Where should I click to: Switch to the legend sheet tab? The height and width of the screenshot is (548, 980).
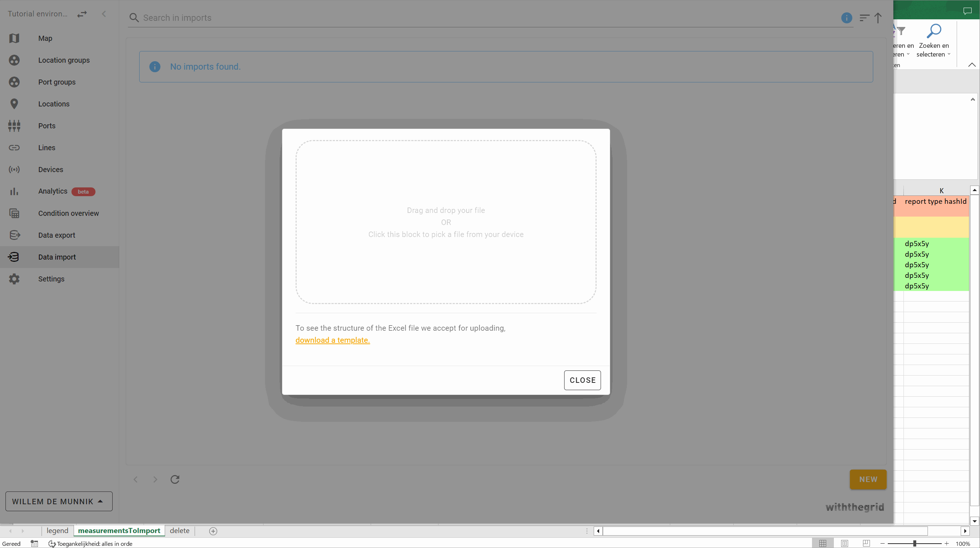point(57,531)
